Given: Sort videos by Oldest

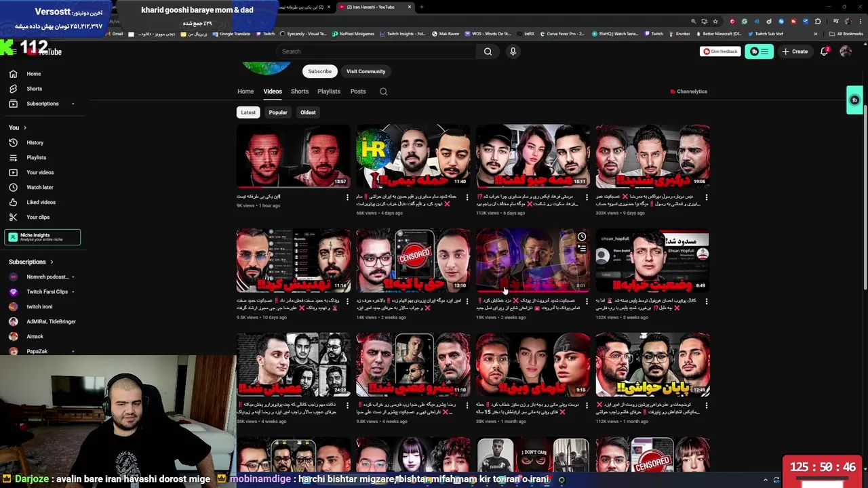Looking at the screenshot, I should point(308,113).
